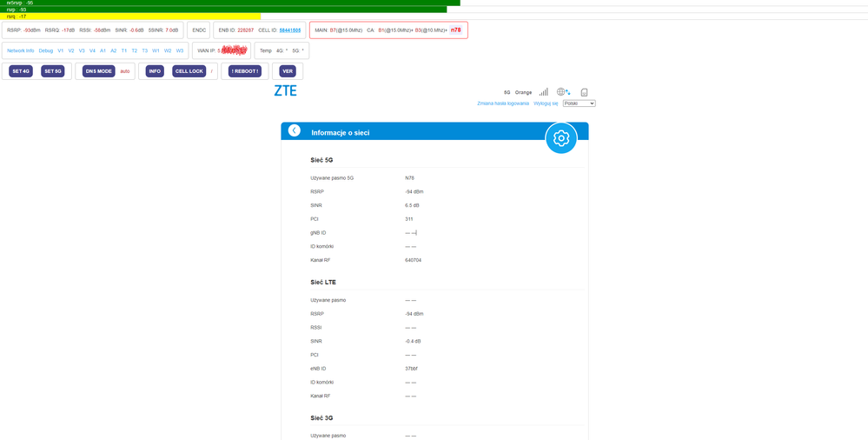Click the signal strength bars icon

click(x=544, y=92)
